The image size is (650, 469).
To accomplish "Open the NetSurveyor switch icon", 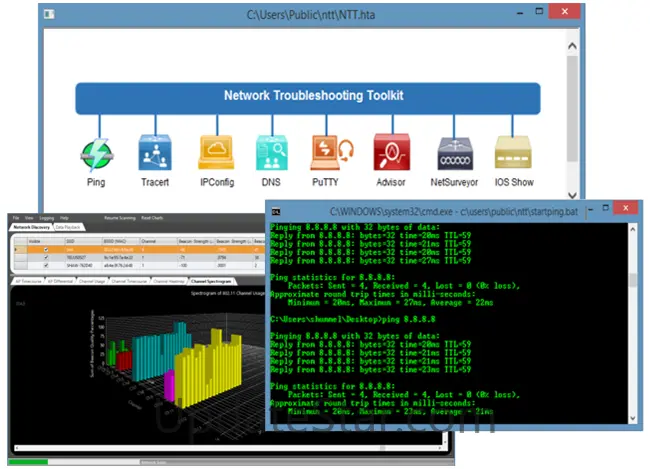I will (x=455, y=154).
